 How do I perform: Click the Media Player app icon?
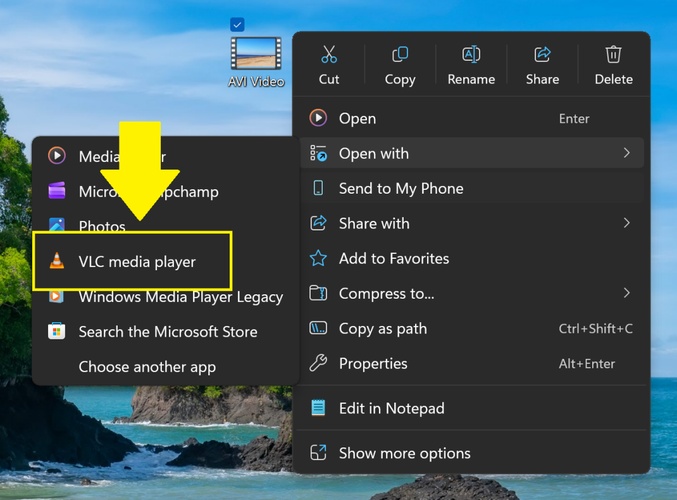click(57, 156)
